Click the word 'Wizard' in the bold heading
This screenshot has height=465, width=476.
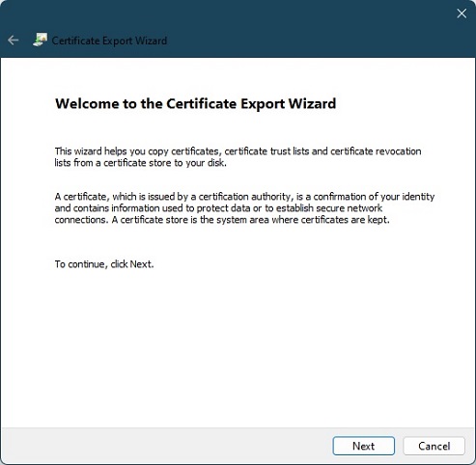tap(312, 103)
